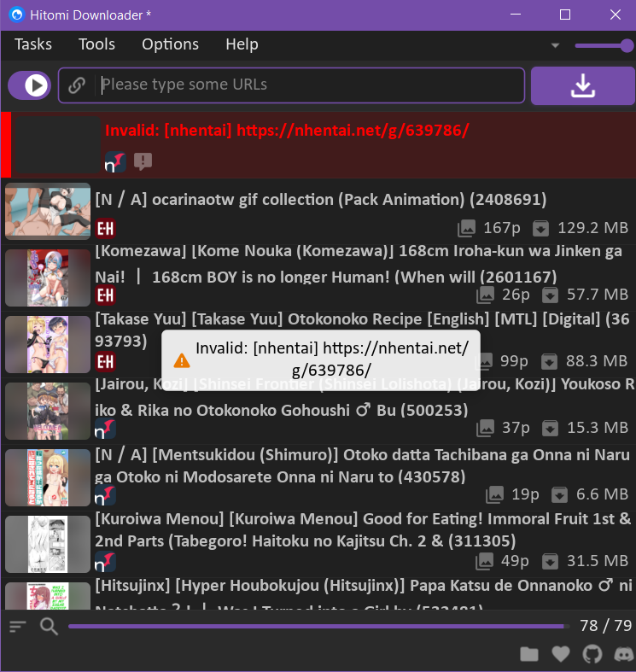Open the filter list icon in bottom bar
This screenshot has height=672, width=636.
(x=18, y=627)
